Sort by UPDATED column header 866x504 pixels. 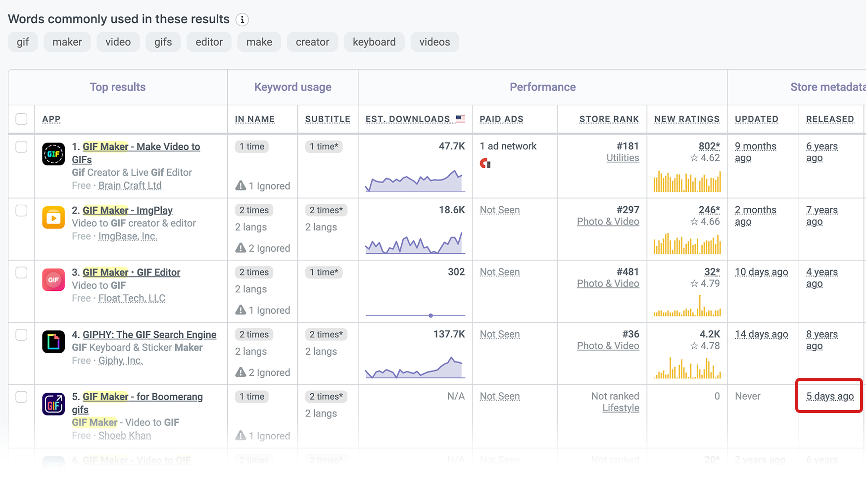pyautogui.click(x=757, y=119)
